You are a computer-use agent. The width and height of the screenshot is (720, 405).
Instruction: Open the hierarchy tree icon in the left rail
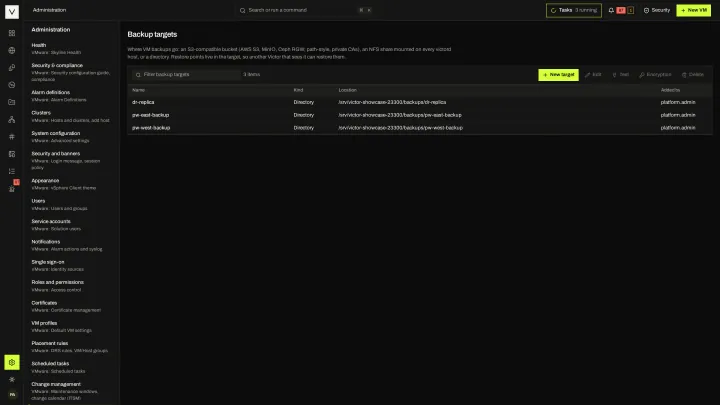tap(12, 119)
